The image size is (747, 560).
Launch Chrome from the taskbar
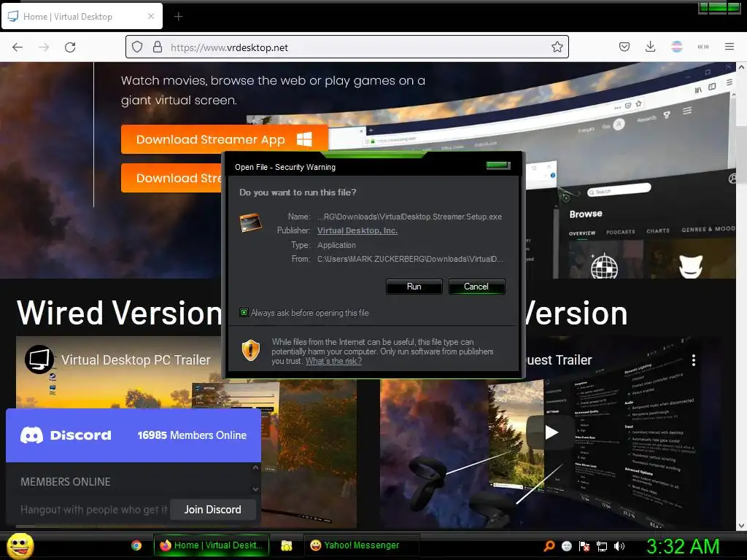[136, 545]
